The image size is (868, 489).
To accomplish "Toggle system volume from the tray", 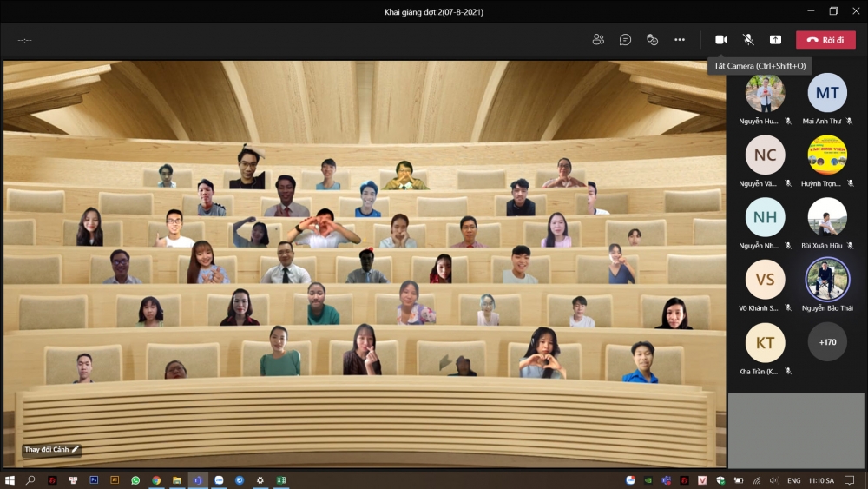I will 773,480.
